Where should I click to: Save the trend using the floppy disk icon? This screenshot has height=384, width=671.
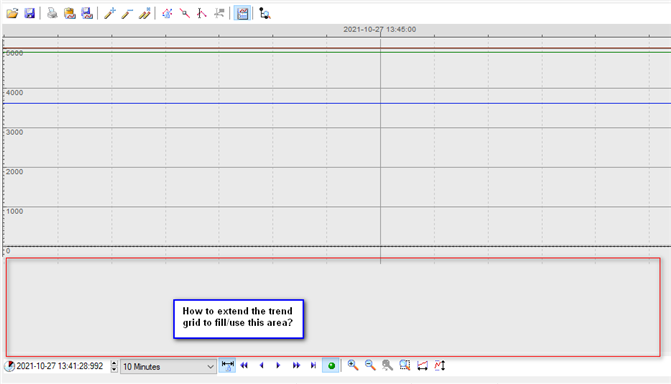click(29, 13)
